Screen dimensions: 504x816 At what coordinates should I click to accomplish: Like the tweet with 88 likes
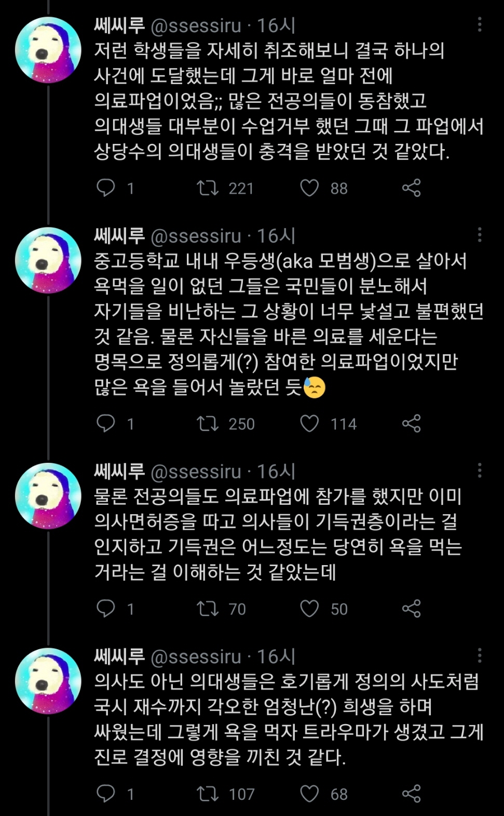click(x=309, y=188)
